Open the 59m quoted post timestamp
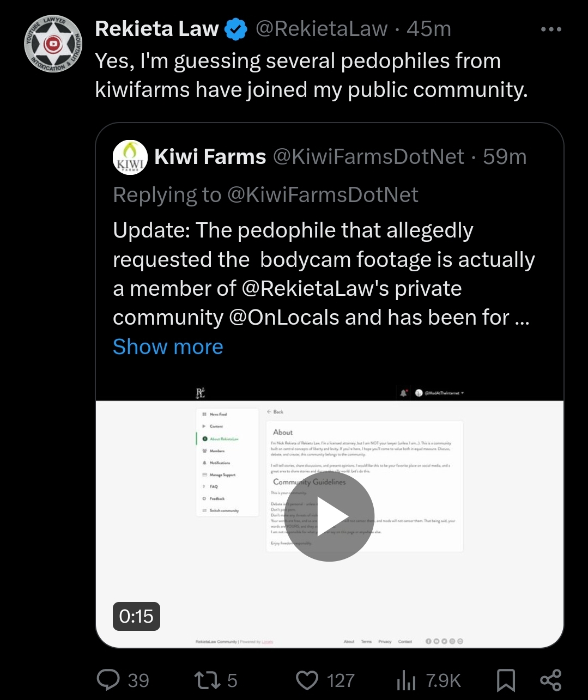 point(505,157)
